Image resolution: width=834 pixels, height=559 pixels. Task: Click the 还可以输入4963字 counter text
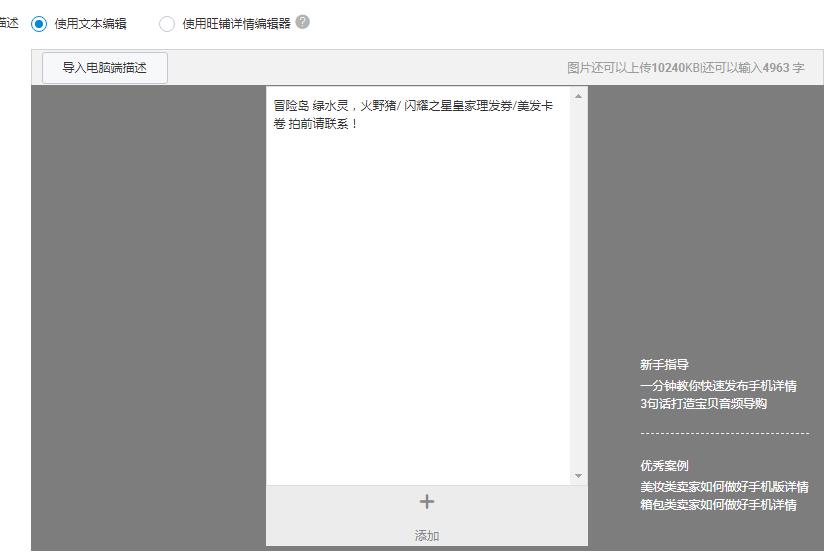point(753,68)
